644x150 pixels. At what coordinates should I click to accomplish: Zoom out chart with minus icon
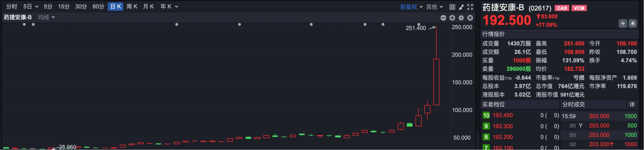443,18
